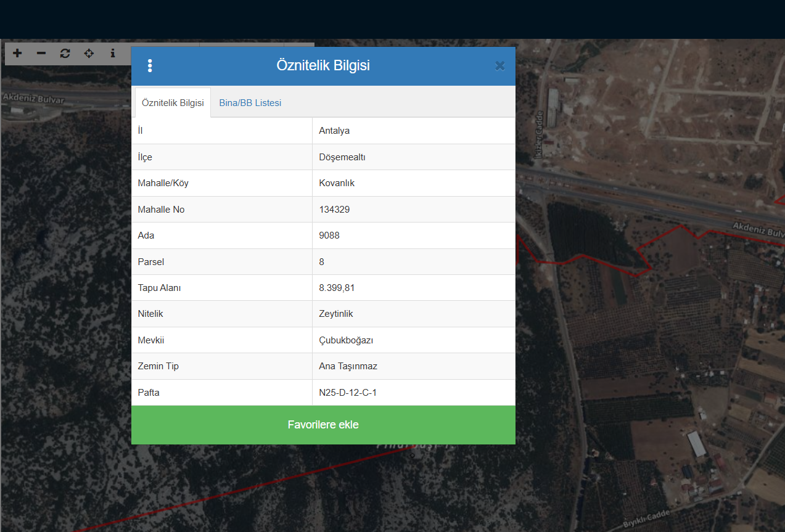
Task: Click the Ada value 9088
Action: pyautogui.click(x=329, y=235)
